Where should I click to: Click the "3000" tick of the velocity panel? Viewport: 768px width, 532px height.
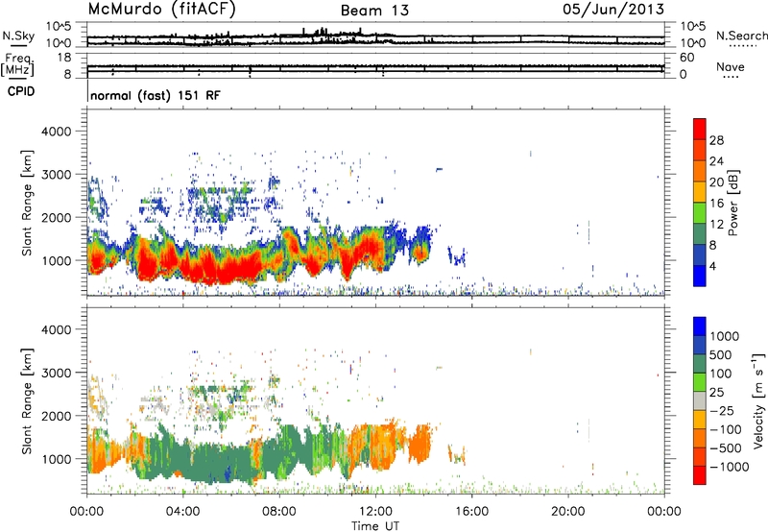coord(57,373)
